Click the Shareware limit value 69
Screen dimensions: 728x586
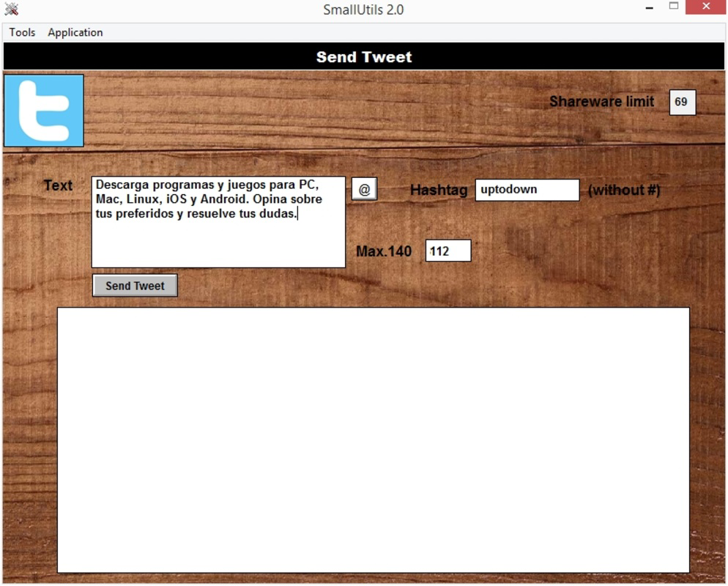point(682,102)
